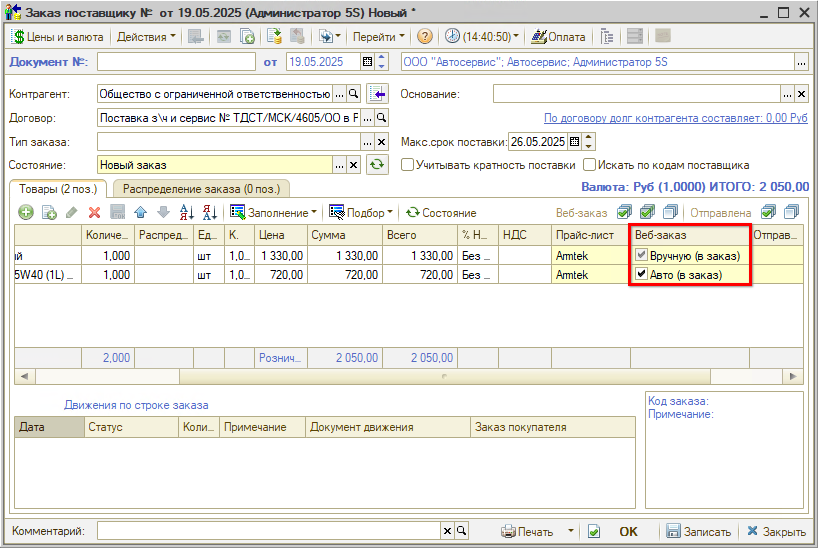Image resolution: width=818 pixels, height=548 pixels.
Task: Tick Искать по кодам поставщика checkbox
Action: click(590, 165)
